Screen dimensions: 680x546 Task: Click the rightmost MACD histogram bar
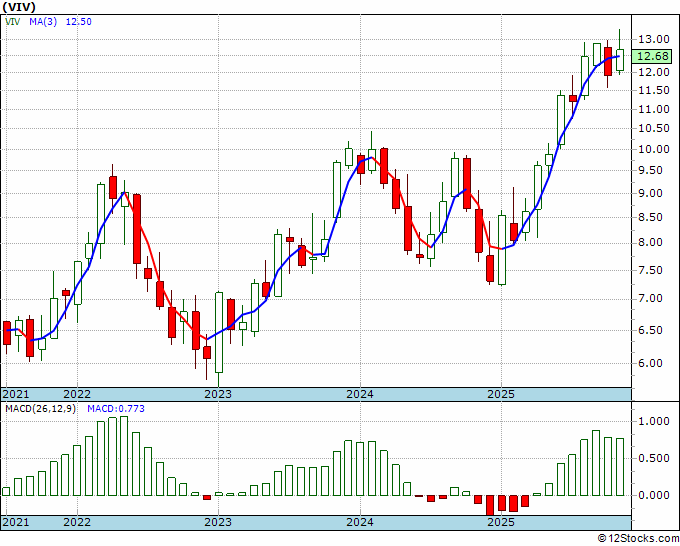pos(620,467)
